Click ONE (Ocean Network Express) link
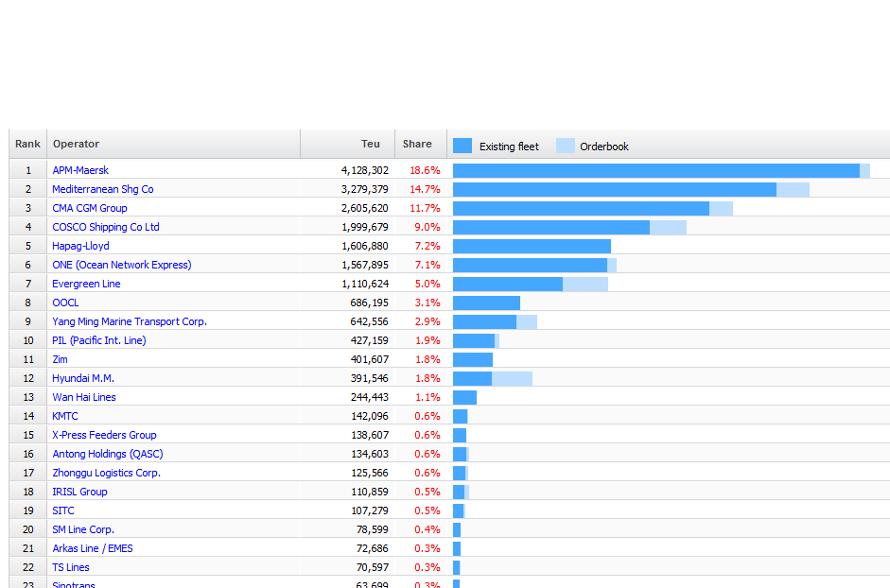Viewport: 890px width, 588px height. (x=121, y=265)
